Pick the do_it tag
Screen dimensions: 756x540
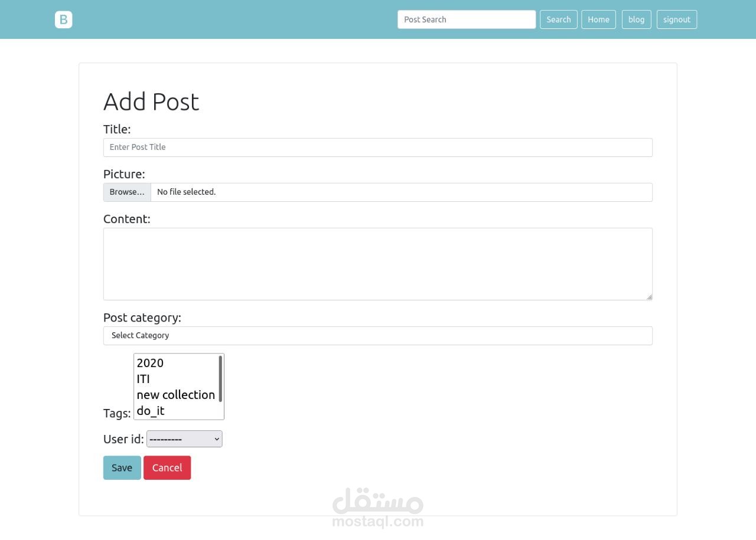coord(176,411)
